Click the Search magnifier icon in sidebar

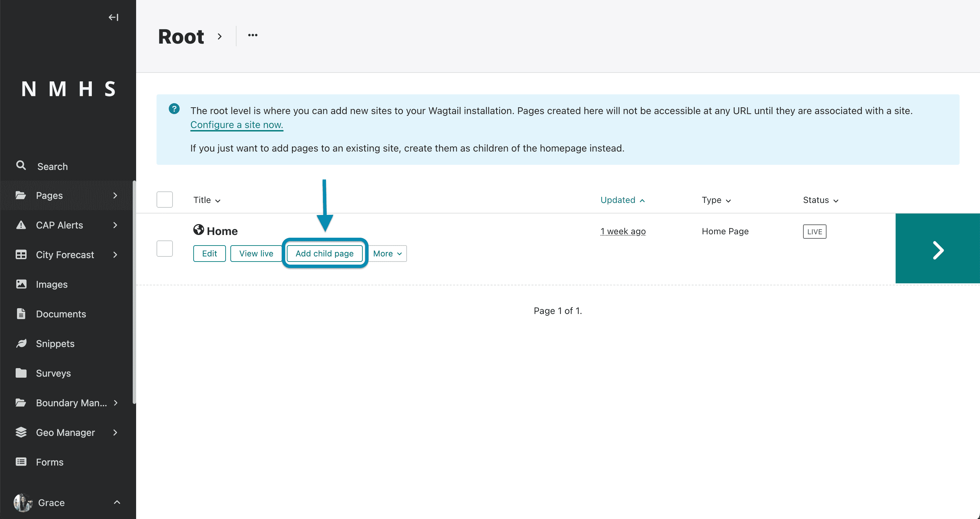tap(21, 165)
